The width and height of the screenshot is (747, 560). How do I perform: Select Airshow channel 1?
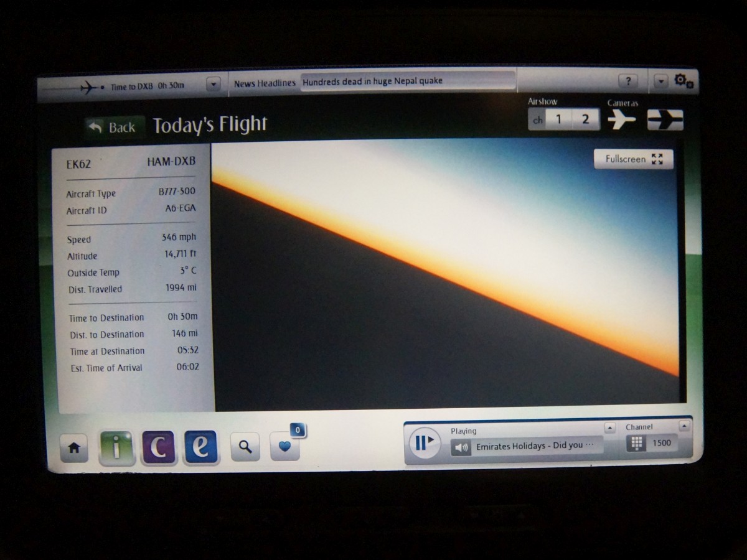558,119
